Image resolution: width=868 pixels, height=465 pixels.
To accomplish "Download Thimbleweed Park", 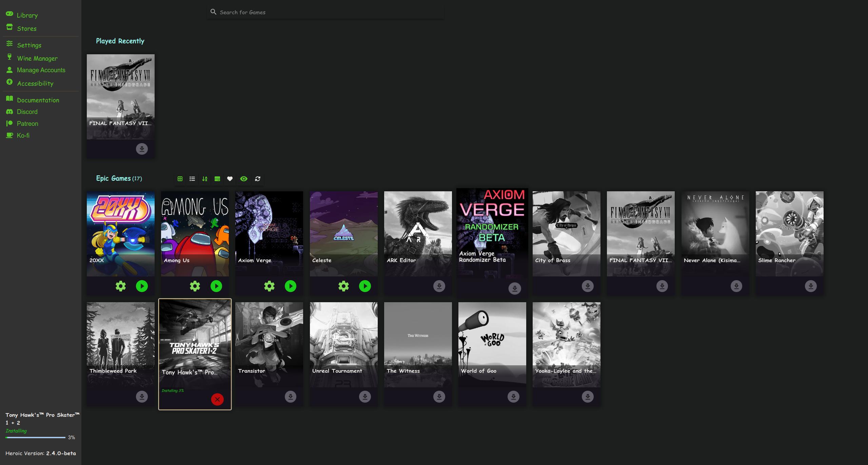I will click(142, 396).
